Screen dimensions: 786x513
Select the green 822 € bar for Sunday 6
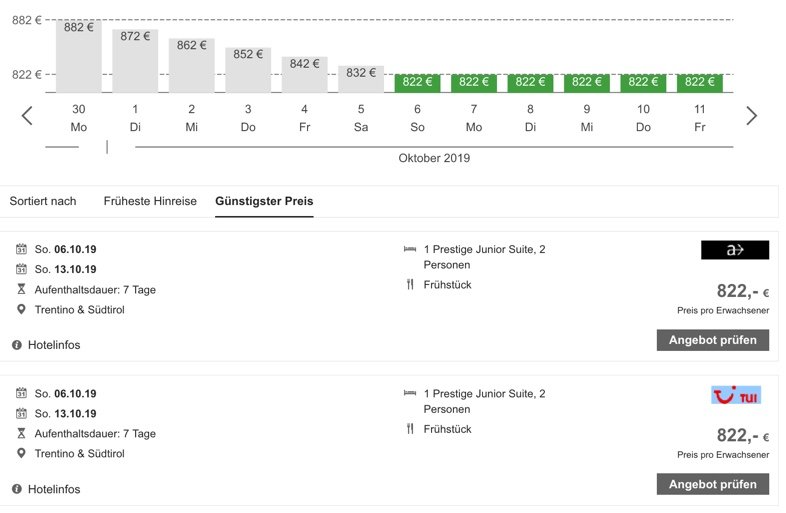coord(417,82)
